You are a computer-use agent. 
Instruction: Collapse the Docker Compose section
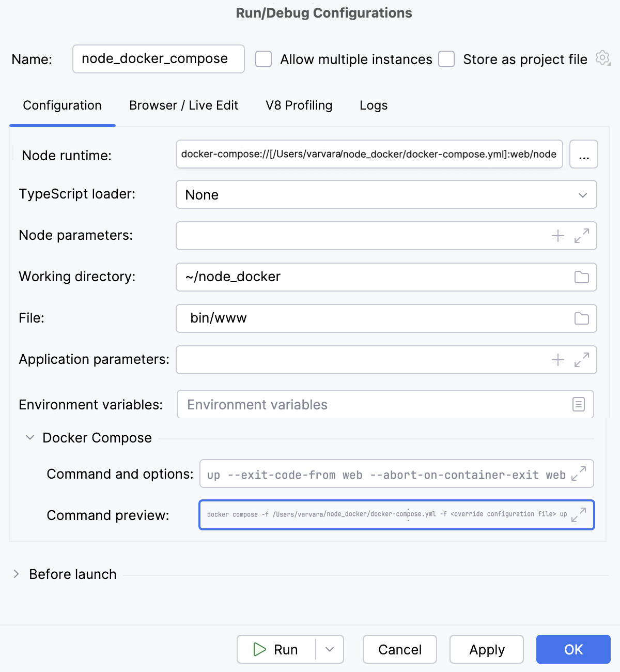coord(29,437)
